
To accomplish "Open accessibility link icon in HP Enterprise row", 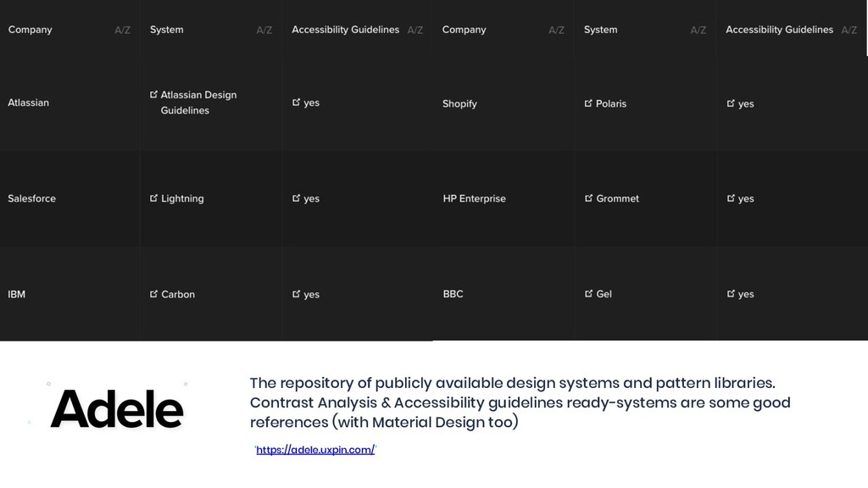I will tap(731, 198).
